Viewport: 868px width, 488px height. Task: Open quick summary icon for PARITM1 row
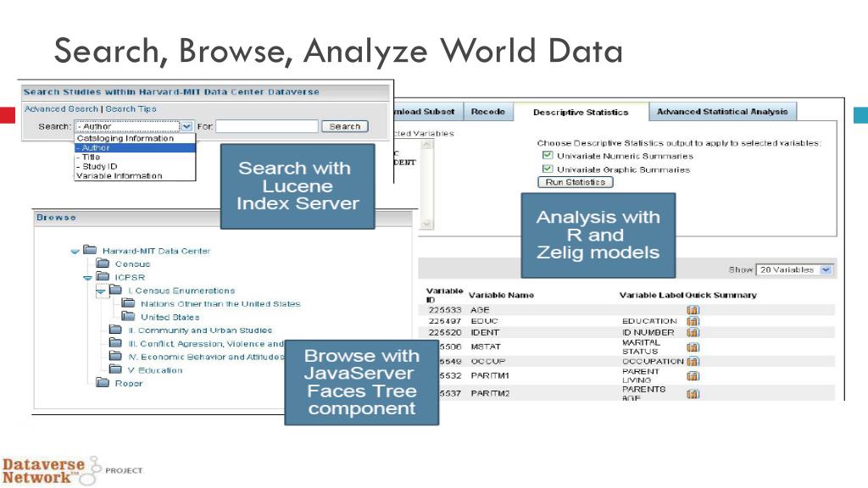[693, 375]
